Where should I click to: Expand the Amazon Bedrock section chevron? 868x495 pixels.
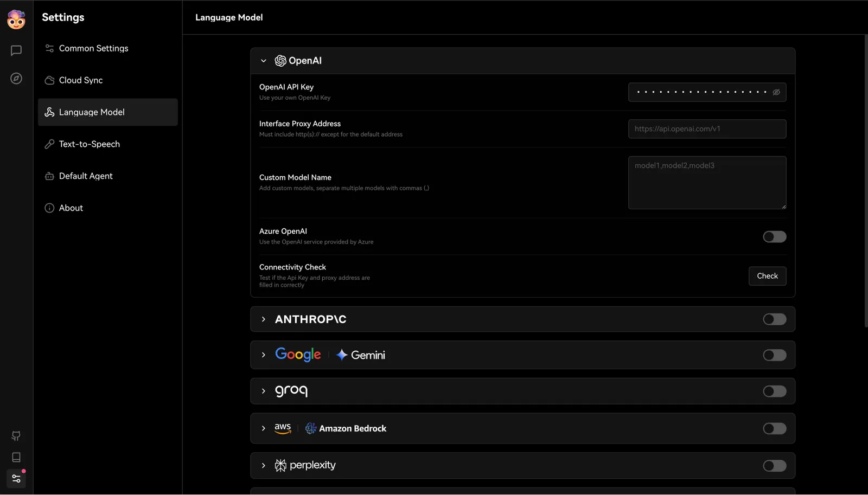pyautogui.click(x=264, y=428)
